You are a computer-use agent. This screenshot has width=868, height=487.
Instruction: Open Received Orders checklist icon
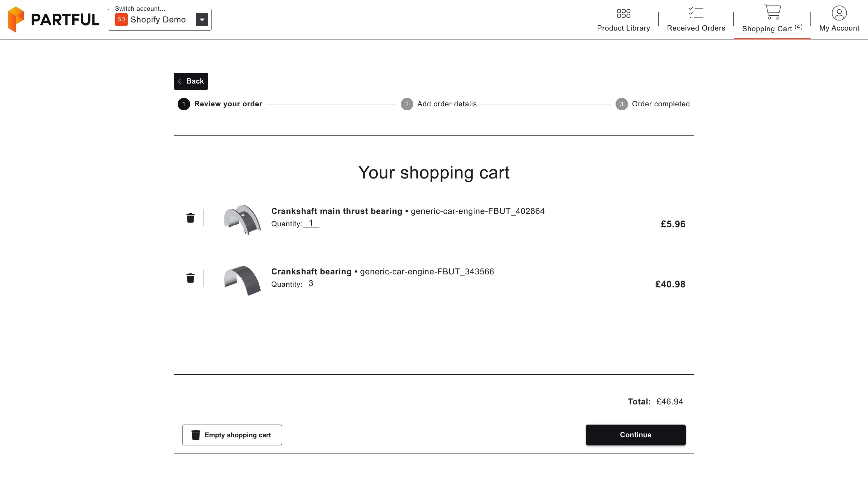tap(696, 13)
